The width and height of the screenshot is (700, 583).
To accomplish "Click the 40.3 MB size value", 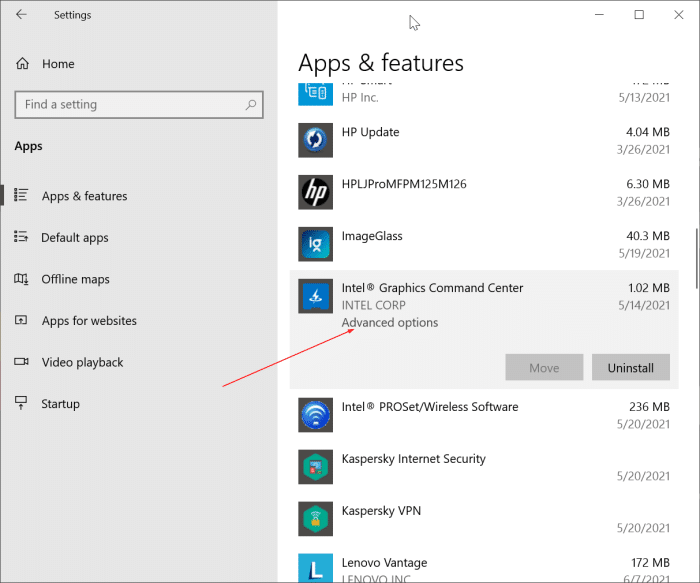I will pos(648,236).
